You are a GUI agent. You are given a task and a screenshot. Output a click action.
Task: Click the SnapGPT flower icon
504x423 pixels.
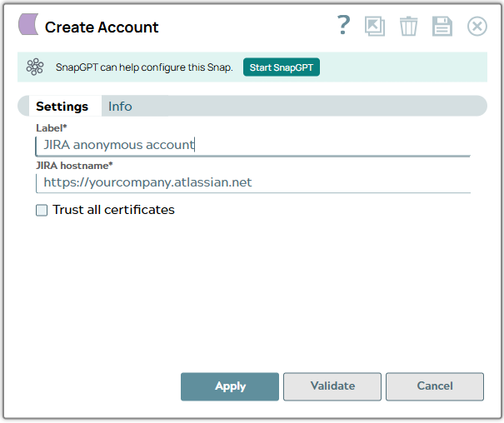point(35,67)
